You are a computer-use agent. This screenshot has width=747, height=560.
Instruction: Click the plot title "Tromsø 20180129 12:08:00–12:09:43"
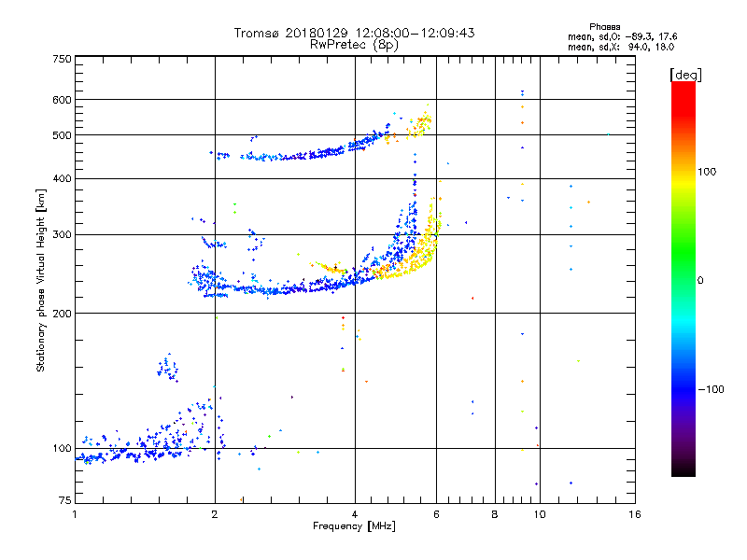pos(355,33)
